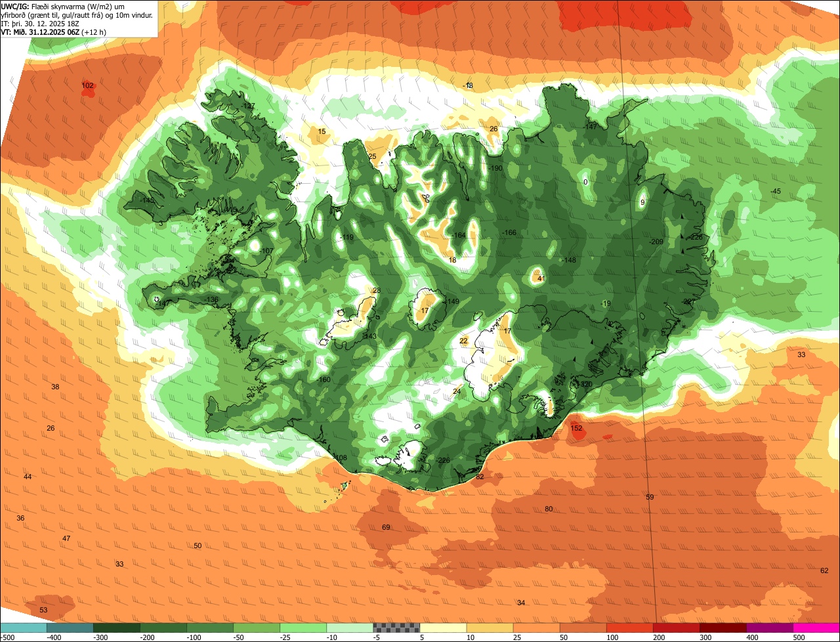Click the dark red 300 to 400 legend swatch
The width and height of the screenshot is (840, 642).
tap(723, 628)
